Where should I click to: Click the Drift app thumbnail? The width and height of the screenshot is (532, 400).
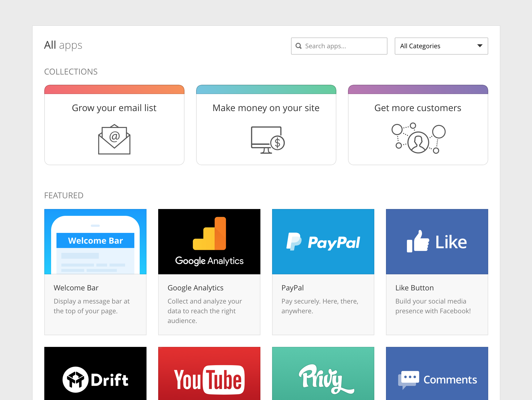[95, 373]
